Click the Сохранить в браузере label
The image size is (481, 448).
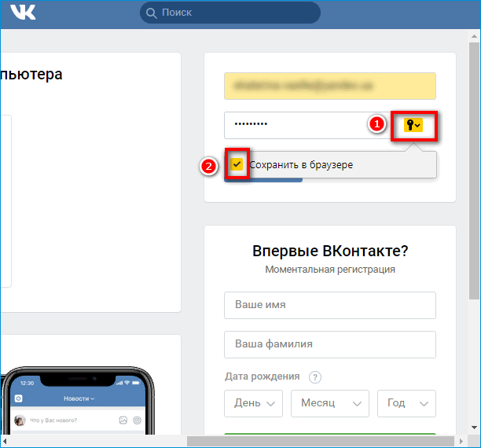point(301,165)
